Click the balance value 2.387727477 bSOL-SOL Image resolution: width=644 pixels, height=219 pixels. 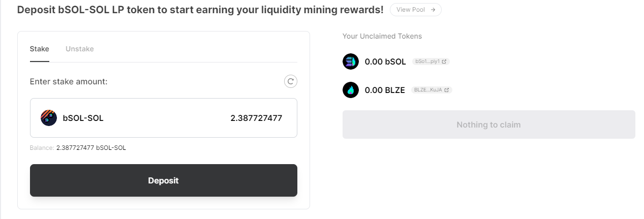click(x=91, y=148)
